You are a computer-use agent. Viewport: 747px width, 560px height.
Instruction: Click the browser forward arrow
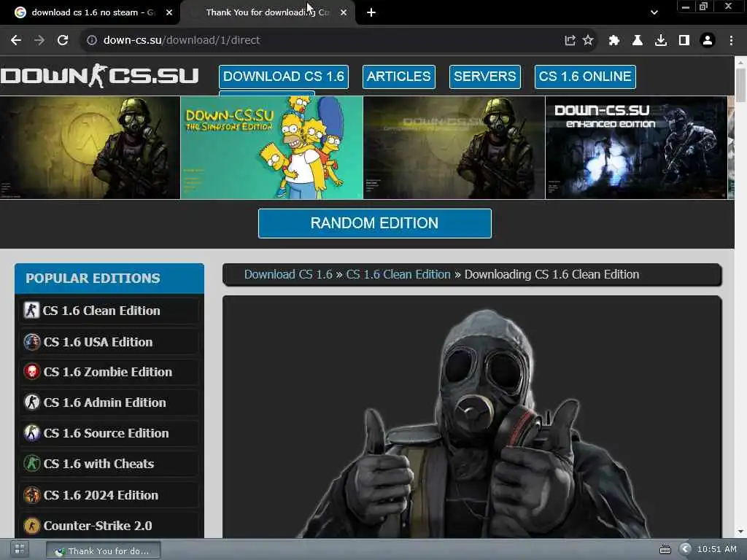(39, 41)
